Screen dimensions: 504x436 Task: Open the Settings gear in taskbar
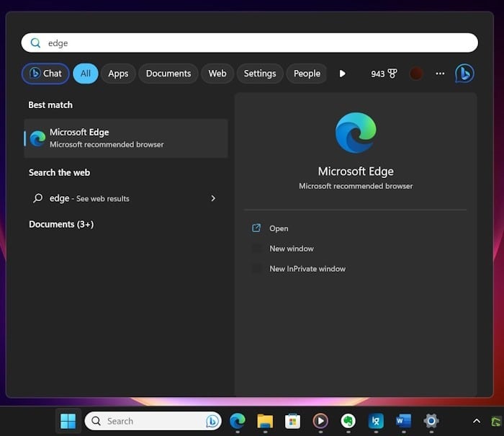(431, 421)
